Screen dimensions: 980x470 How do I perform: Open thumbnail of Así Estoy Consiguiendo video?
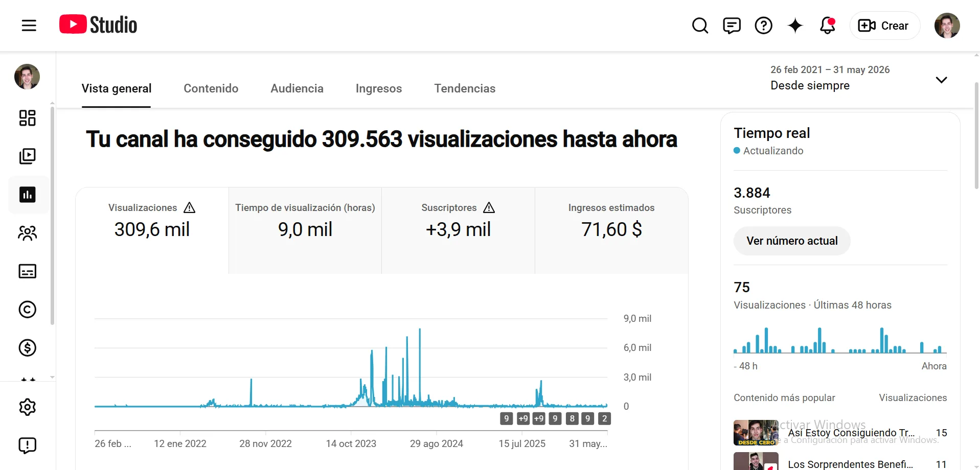point(756,433)
